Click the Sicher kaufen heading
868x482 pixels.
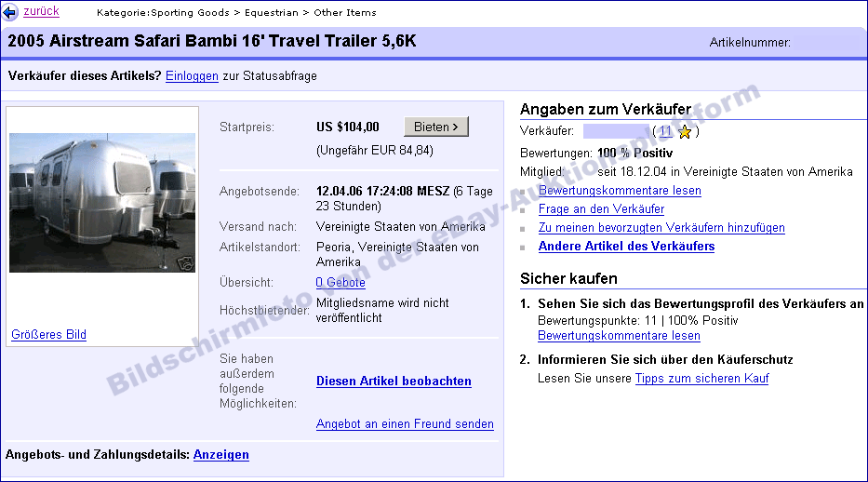tap(568, 278)
